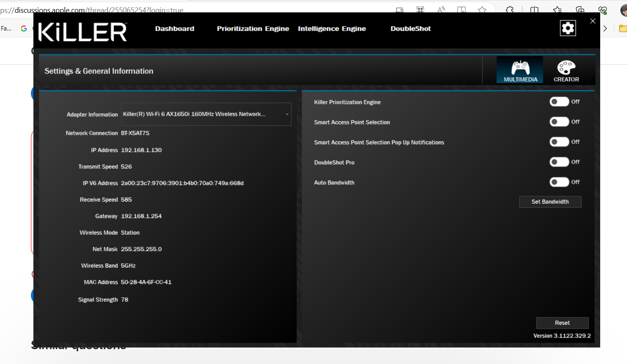Click the Google favicon bookmark
627x364 pixels.
pyautogui.click(x=24, y=28)
